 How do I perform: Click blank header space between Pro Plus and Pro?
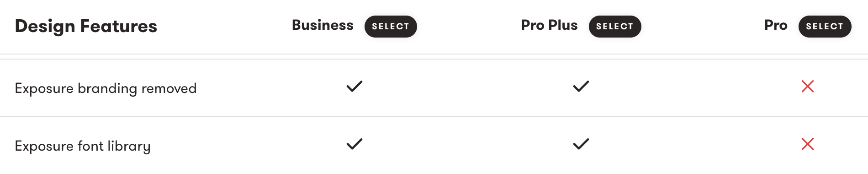point(703,27)
